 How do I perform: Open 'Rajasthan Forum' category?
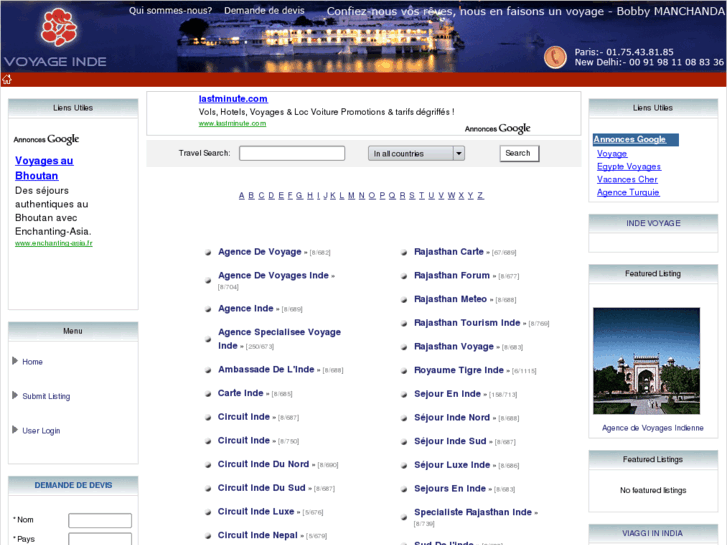[452, 276]
